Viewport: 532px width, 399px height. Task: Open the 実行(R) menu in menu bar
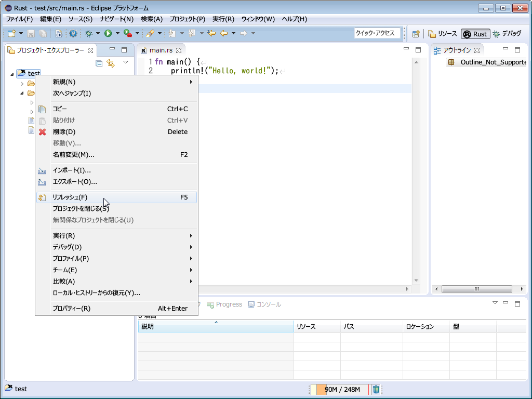click(223, 19)
